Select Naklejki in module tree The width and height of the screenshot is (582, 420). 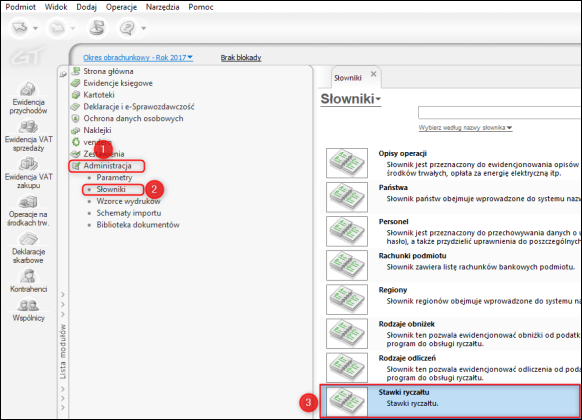click(97, 130)
